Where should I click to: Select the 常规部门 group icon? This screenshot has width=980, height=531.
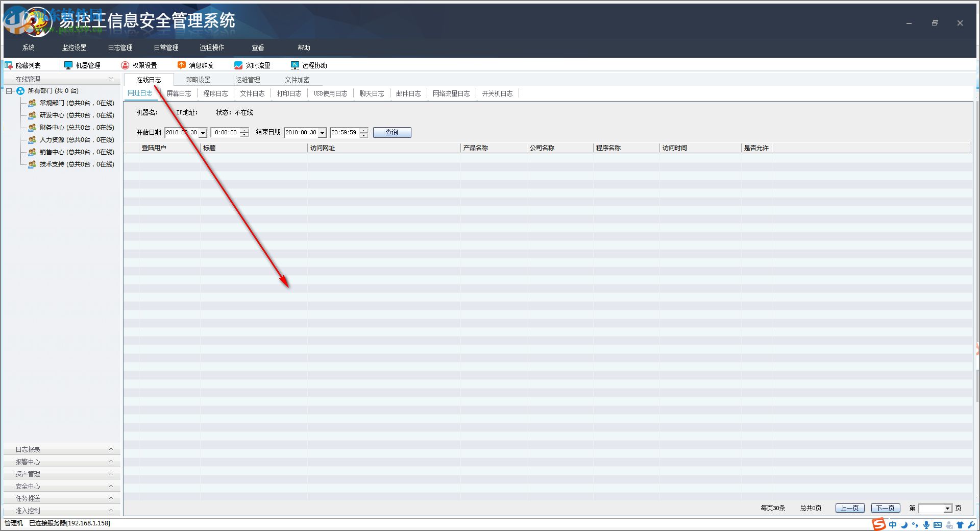[x=32, y=103]
